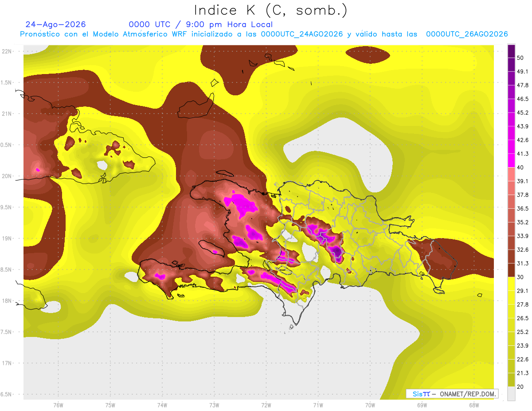
Task: Click the "49.1" colorbar label
Action: 523,71
